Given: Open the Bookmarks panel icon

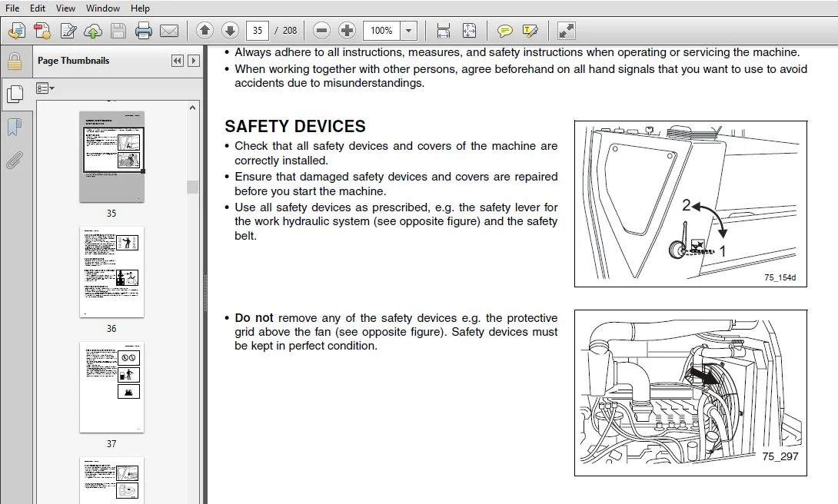Looking at the screenshot, I should (15, 127).
